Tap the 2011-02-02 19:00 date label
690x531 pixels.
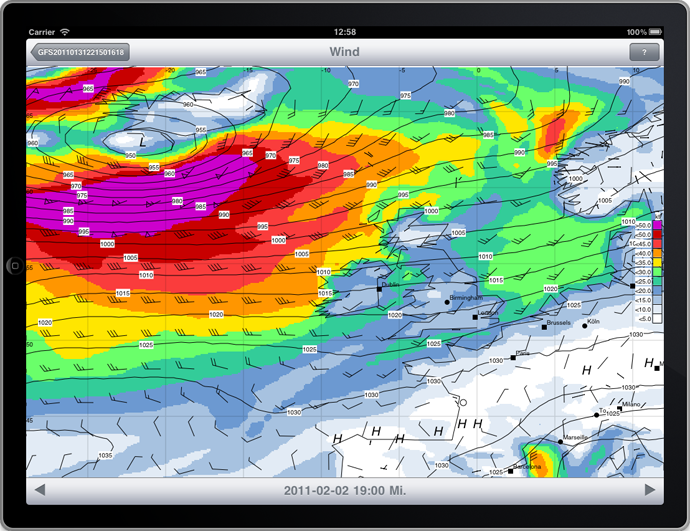click(x=344, y=491)
